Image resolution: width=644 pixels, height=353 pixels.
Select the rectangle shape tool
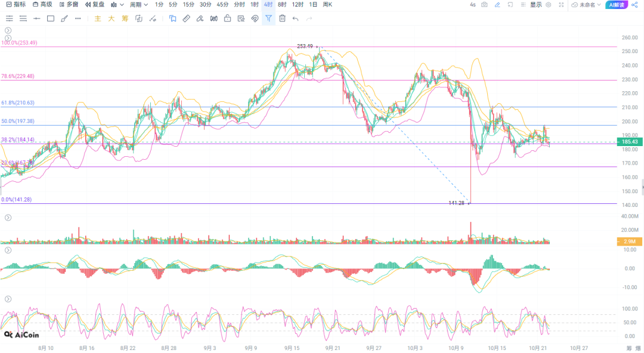[51, 18]
